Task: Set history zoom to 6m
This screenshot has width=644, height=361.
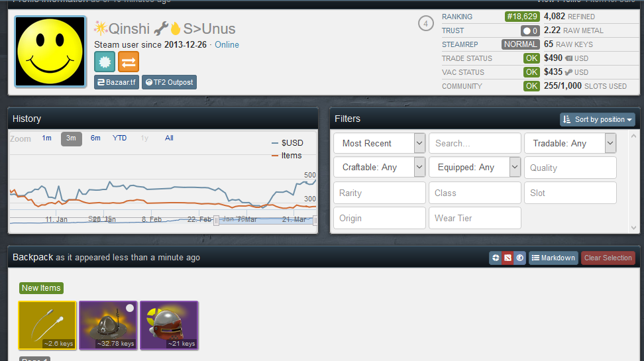Action: click(x=95, y=138)
